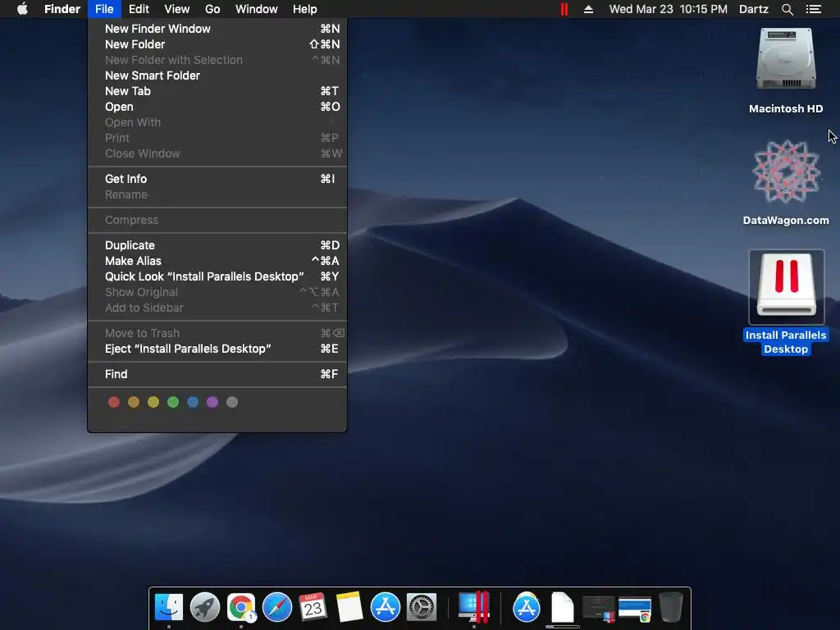The width and height of the screenshot is (840, 630).
Task: Open Parallels Desktop in the Dock
Action: [474, 608]
